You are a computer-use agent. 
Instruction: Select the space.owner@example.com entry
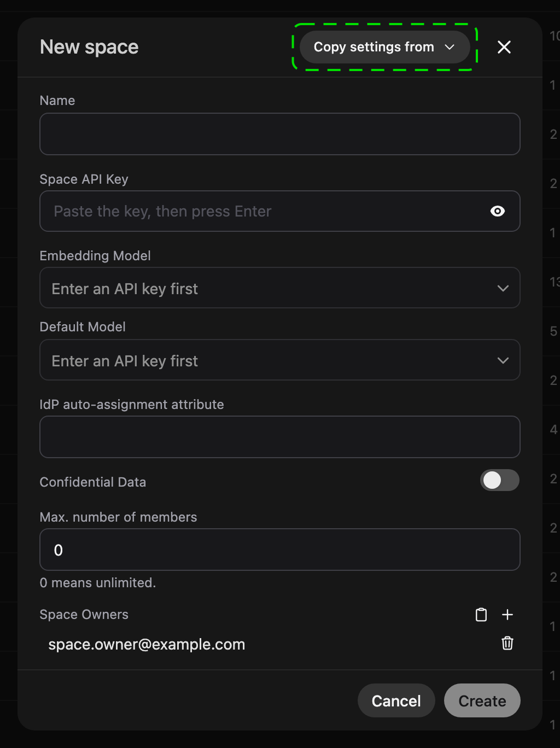(147, 644)
